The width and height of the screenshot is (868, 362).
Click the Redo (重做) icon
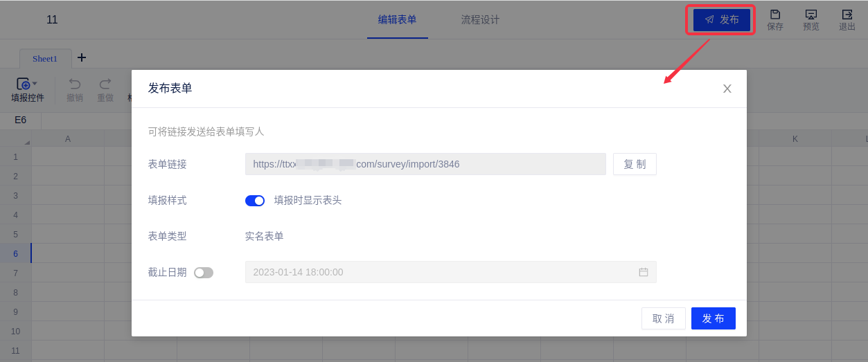click(105, 84)
